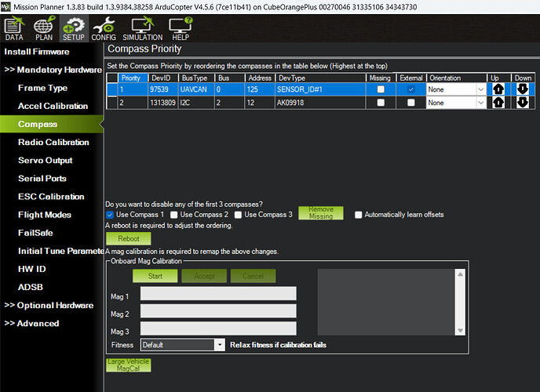Toggle External checkbox for AK09918 row
Viewport: 540px width, 392px height.
click(x=410, y=103)
